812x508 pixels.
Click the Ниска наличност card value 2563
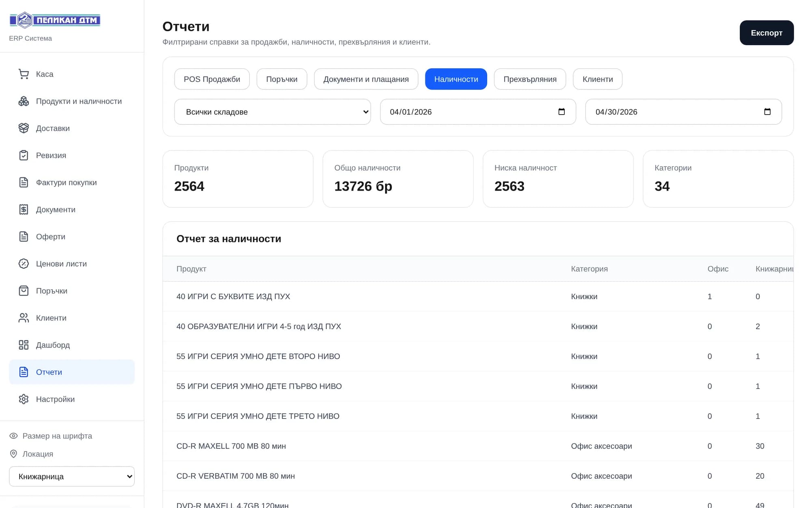pos(509,186)
